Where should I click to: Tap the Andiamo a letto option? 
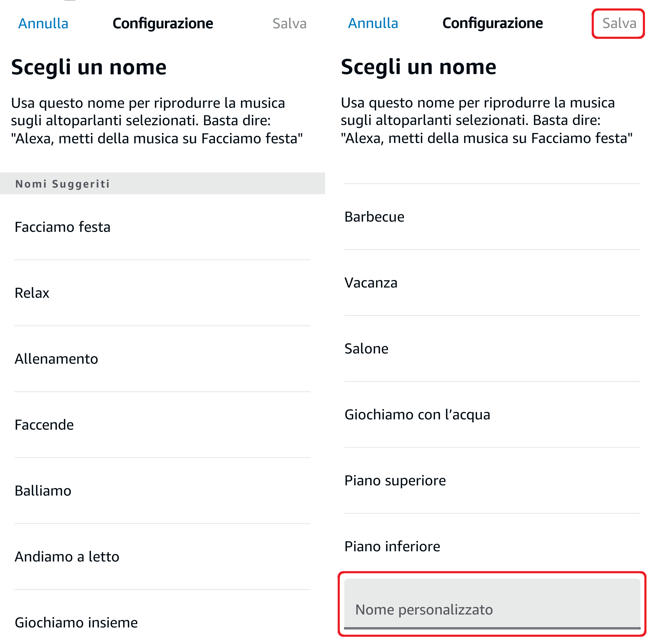[67, 557]
